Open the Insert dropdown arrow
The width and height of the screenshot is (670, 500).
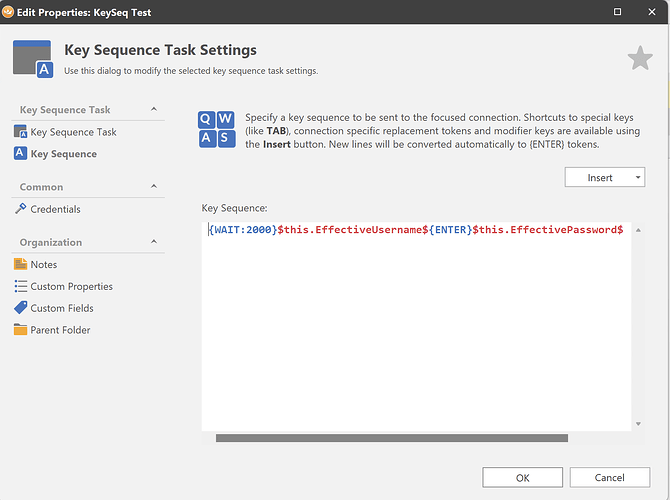pyautogui.click(x=637, y=177)
